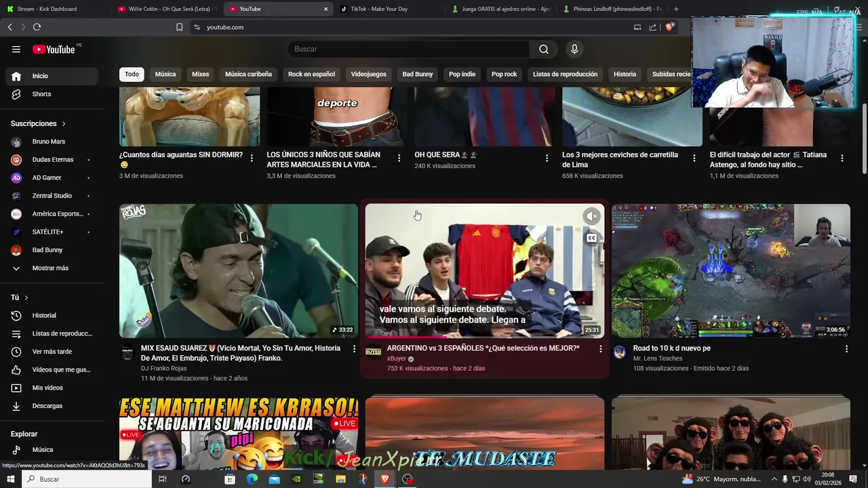Click the ARGENTINO vs 3 ESPAÑOLES progress bar
Image resolution: width=868 pixels, height=488 pixels.
tap(484, 337)
